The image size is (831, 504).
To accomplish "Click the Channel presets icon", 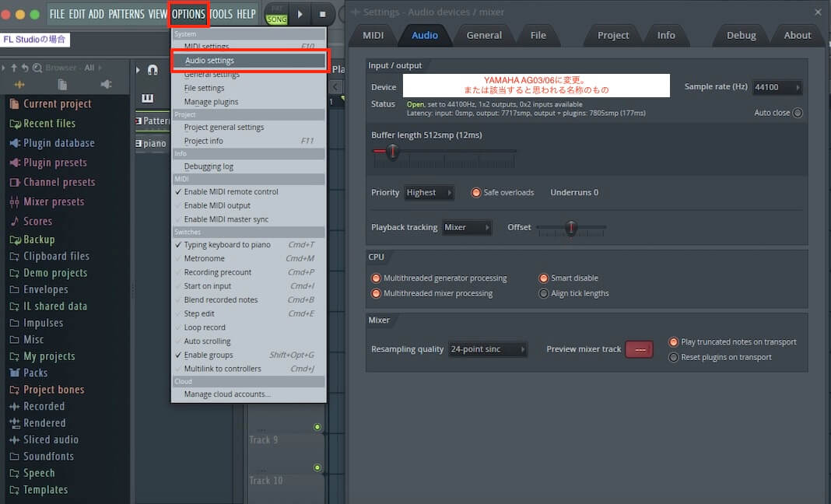I will [15, 182].
